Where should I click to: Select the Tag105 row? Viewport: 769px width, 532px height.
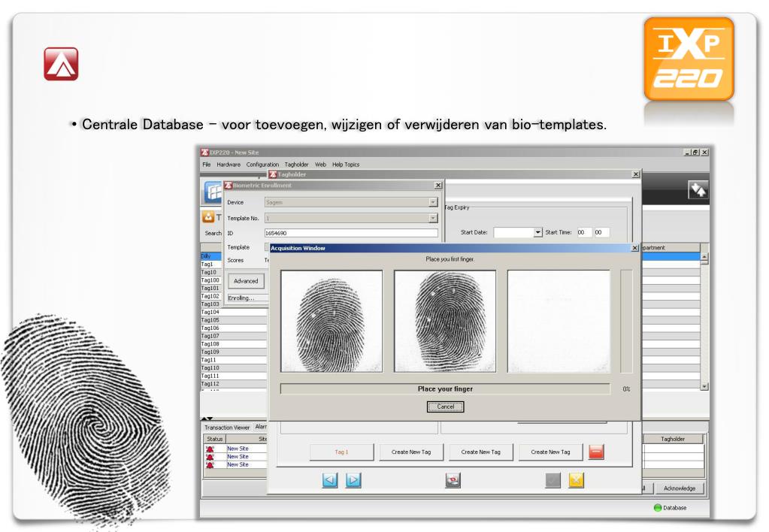234,320
